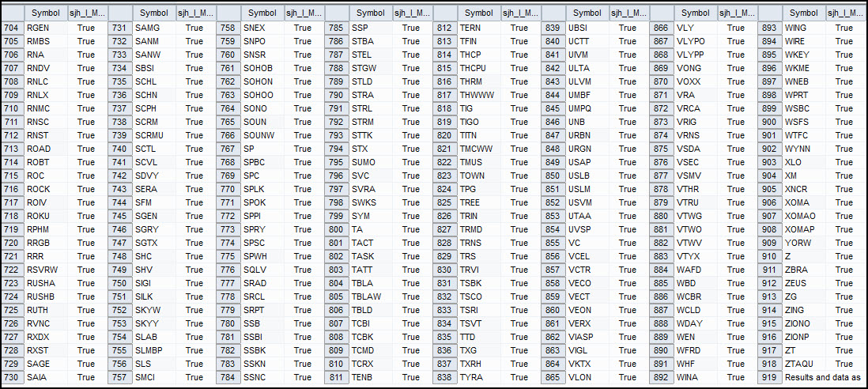Select the VTRU symbol cell
This screenshot has height=389, width=868.
pos(696,202)
